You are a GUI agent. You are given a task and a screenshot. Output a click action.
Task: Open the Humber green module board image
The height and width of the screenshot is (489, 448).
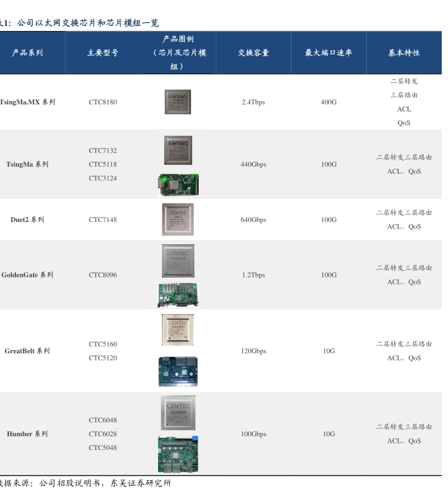(x=178, y=454)
